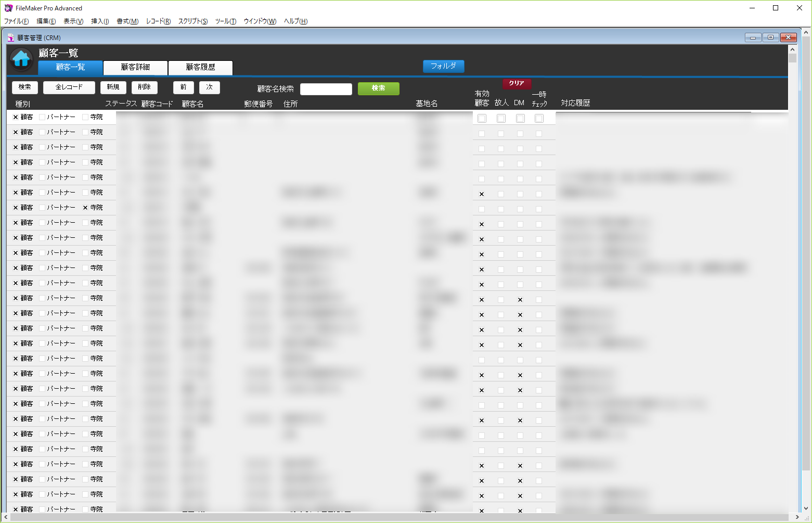The width and height of the screenshot is (812, 523).
Task: Open the スクリプト(S) menu
Action: pyautogui.click(x=193, y=21)
